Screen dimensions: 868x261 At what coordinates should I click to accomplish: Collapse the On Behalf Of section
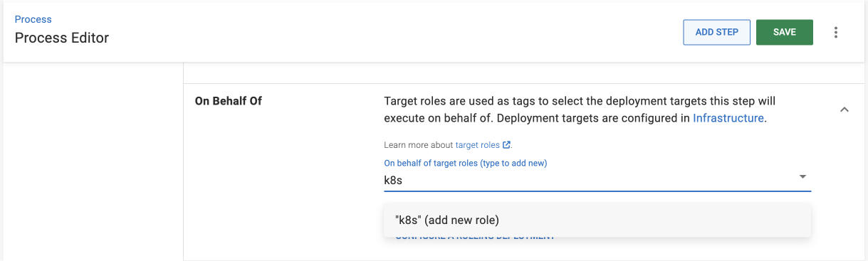click(845, 110)
